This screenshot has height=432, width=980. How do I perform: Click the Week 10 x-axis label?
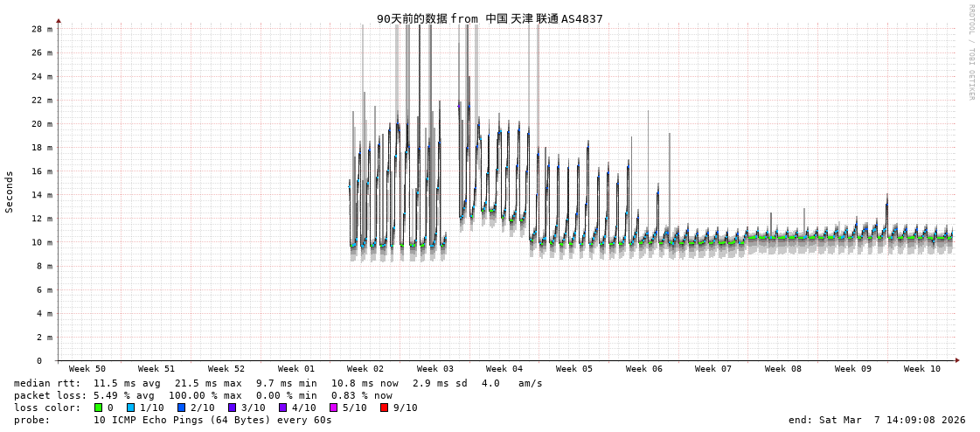[x=921, y=369]
